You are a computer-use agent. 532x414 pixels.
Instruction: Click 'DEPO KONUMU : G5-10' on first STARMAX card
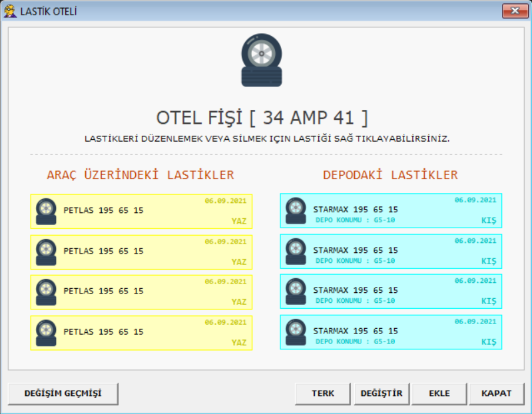[356, 220]
